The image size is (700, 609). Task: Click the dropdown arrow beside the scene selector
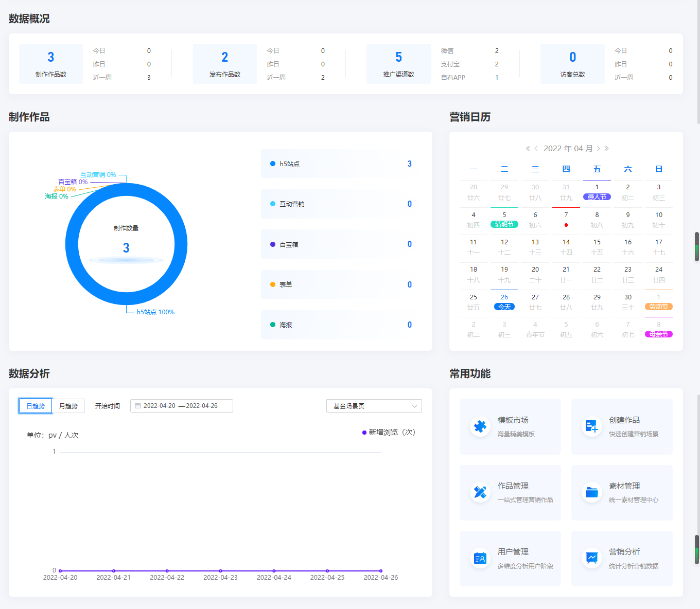[414, 406]
